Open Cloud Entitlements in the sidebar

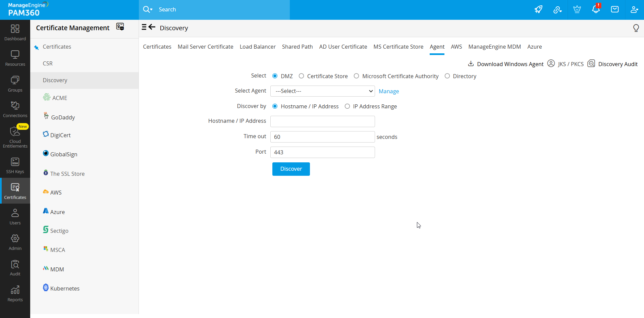[15, 137]
